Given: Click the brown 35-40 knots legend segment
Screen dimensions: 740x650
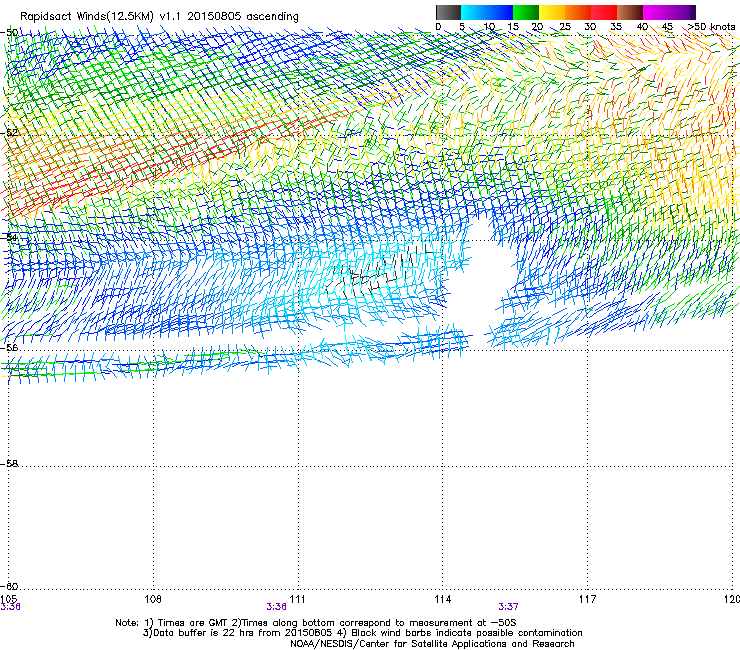Looking at the screenshot, I should pos(630,12).
